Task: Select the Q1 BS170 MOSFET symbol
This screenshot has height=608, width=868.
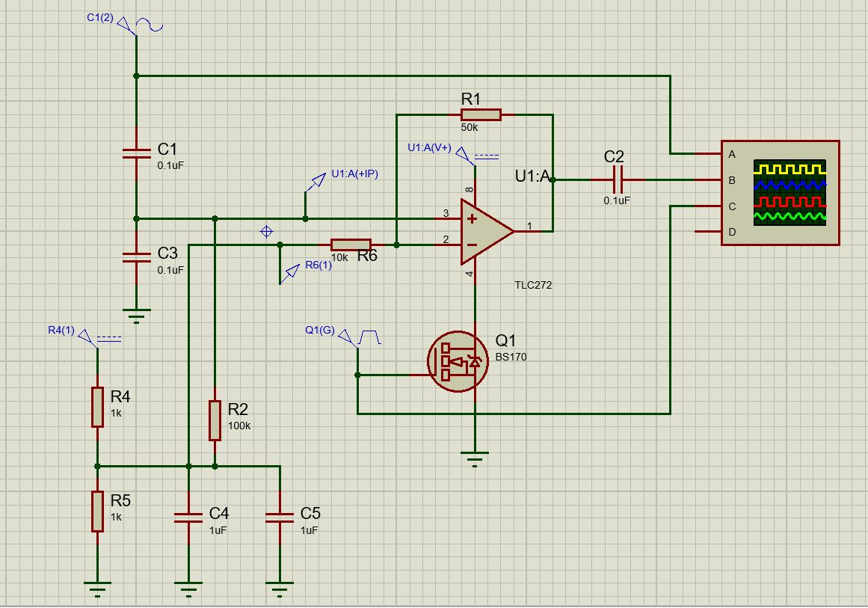Action: (x=458, y=362)
